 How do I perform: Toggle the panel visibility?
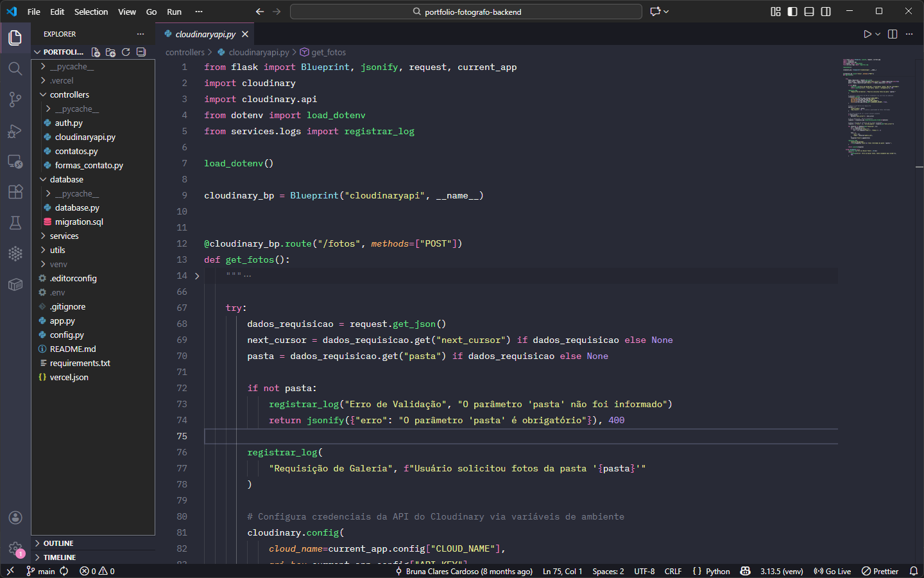809,11
